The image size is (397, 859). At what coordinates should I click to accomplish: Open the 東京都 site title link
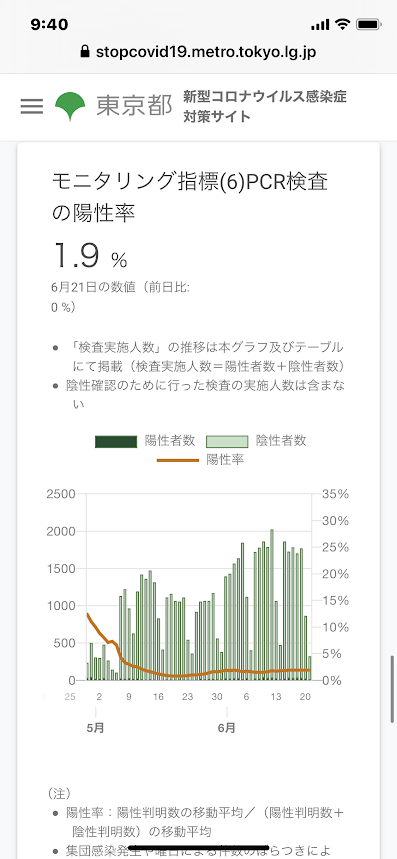pyautogui.click(x=134, y=106)
